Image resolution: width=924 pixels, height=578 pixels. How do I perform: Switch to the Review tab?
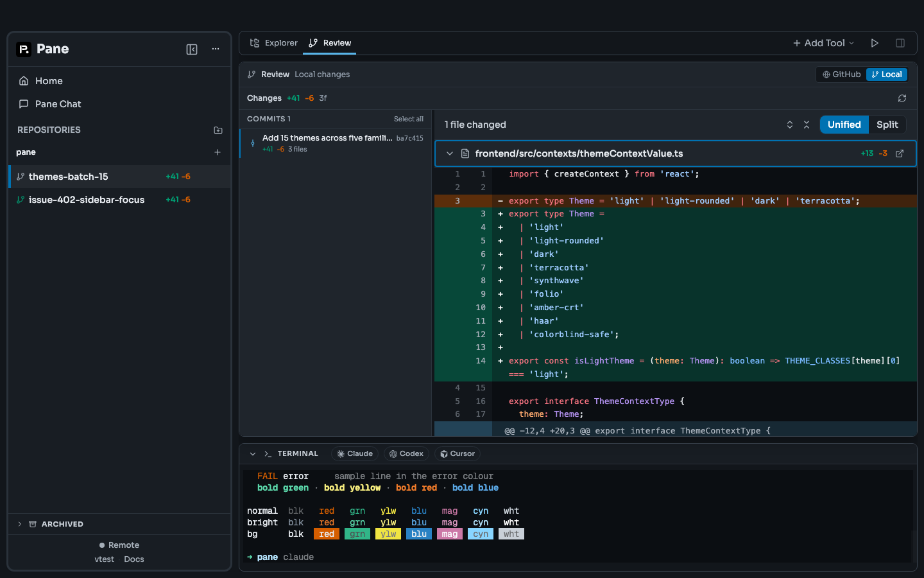point(330,43)
